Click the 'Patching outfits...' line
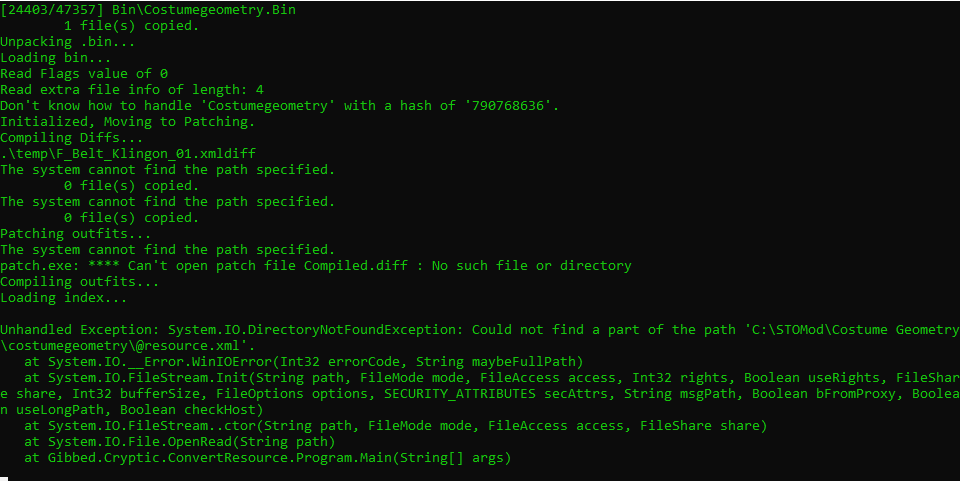960x481 pixels. (x=76, y=233)
